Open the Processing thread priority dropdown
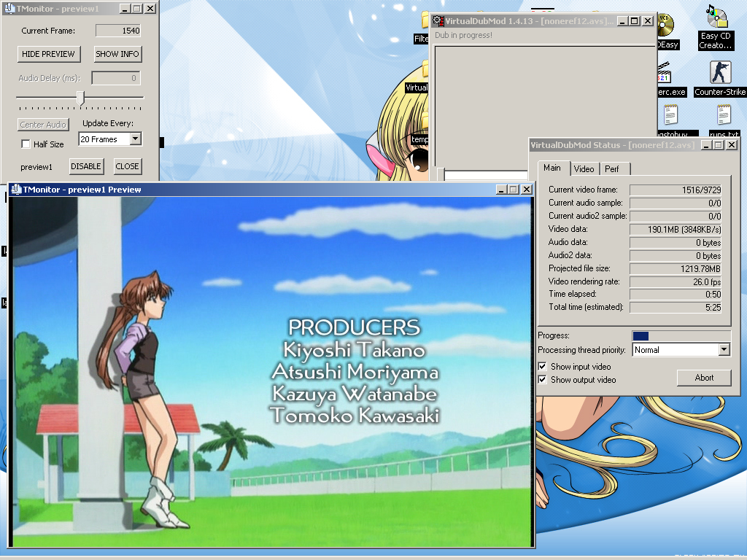 (x=724, y=349)
